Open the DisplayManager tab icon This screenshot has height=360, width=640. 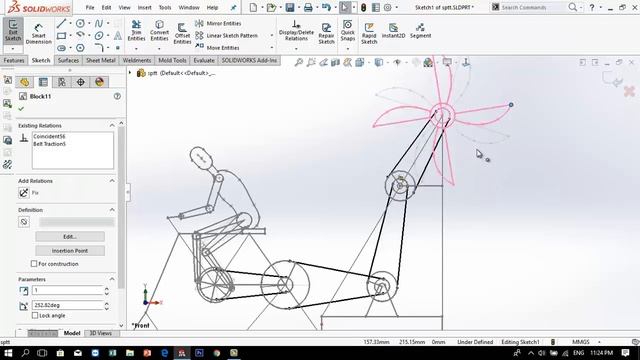click(x=99, y=82)
